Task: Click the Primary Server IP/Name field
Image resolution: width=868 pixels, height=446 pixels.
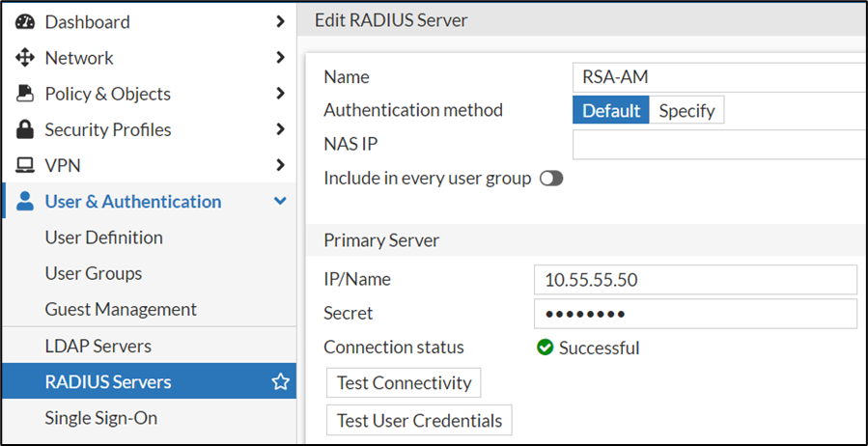Action: pyautogui.click(x=694, y=280)
